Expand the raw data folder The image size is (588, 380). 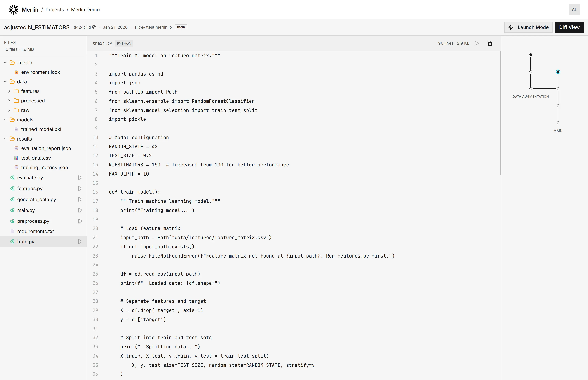tap(9, 110)
